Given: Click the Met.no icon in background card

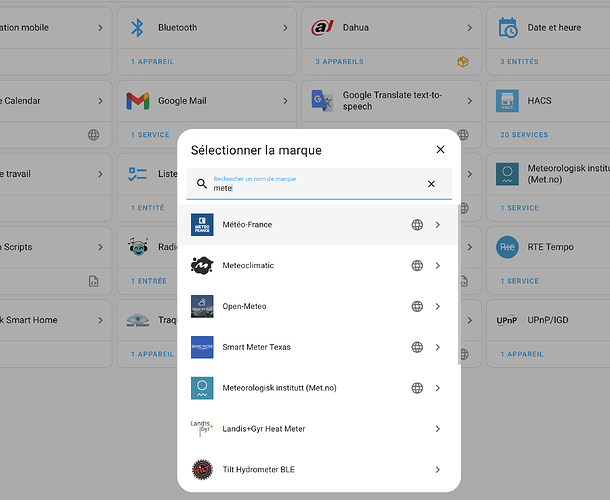Looking at the screenshot, I should (507, 174).
